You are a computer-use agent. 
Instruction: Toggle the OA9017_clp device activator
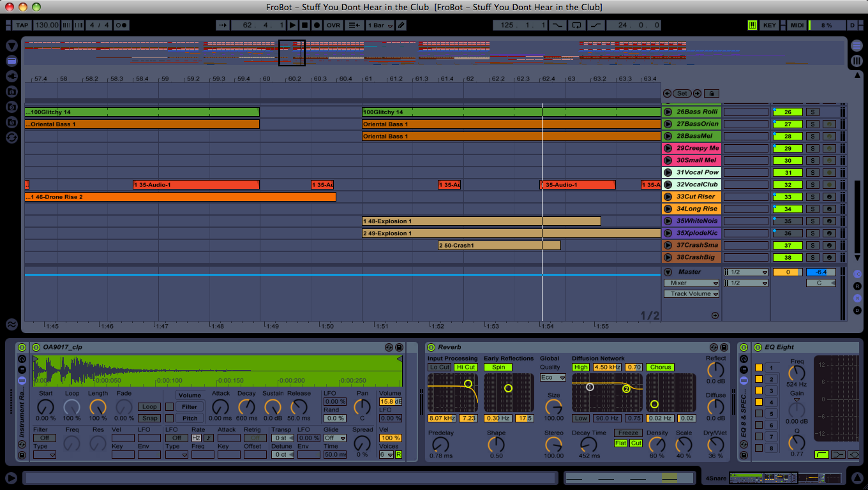pos(36,347)
